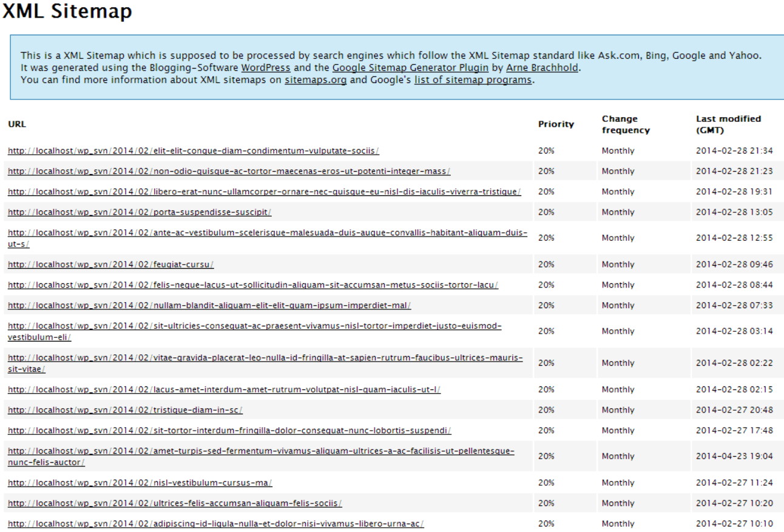The width and height of the screenshot is (784, 532).
Task: Select the date 2014-02-28 19:31
Action: tap(734, 192)
